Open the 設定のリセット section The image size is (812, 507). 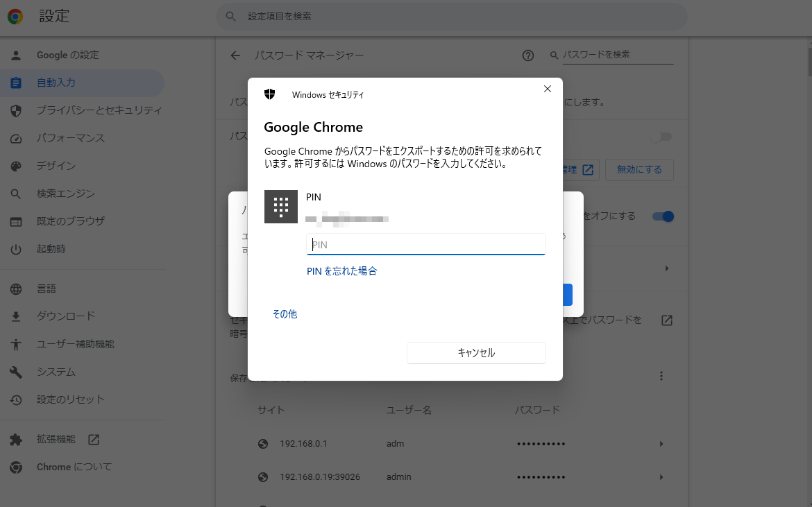coord(83,400)
